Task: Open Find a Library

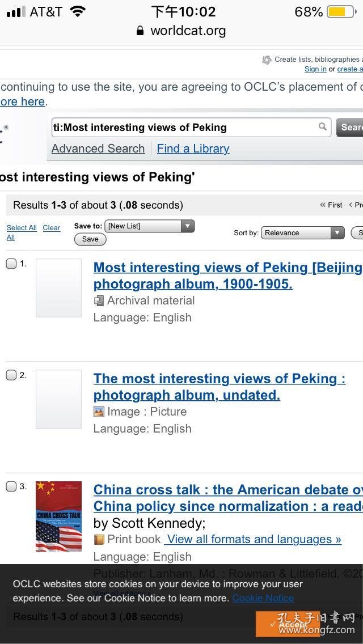Action: [x=193, y=149]
